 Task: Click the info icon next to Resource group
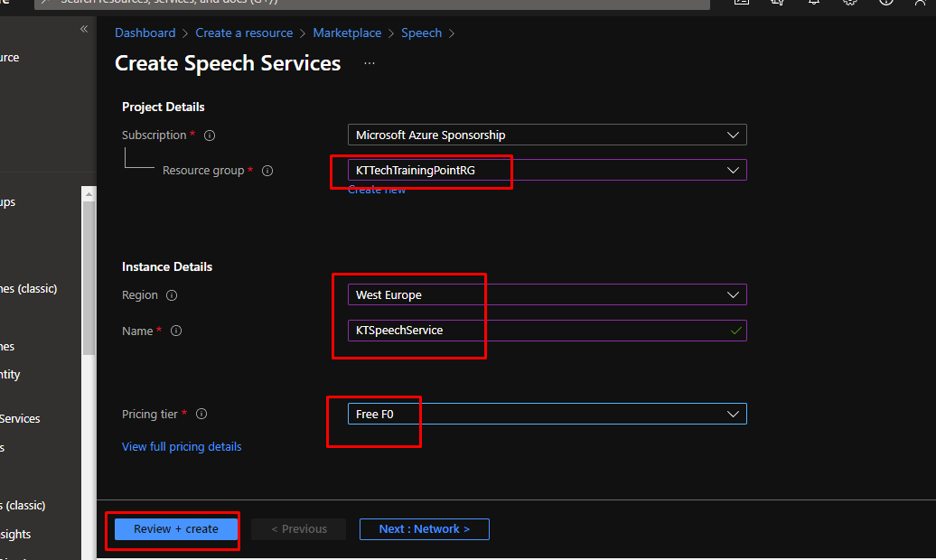[267, 171]
